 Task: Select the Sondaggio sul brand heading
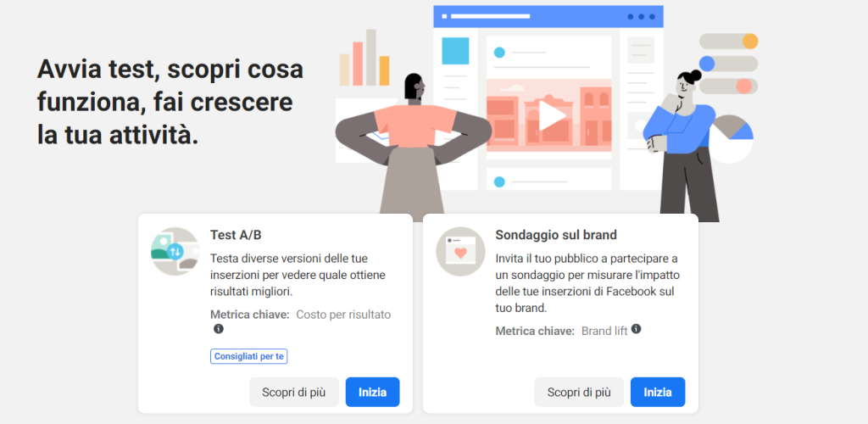556,235
